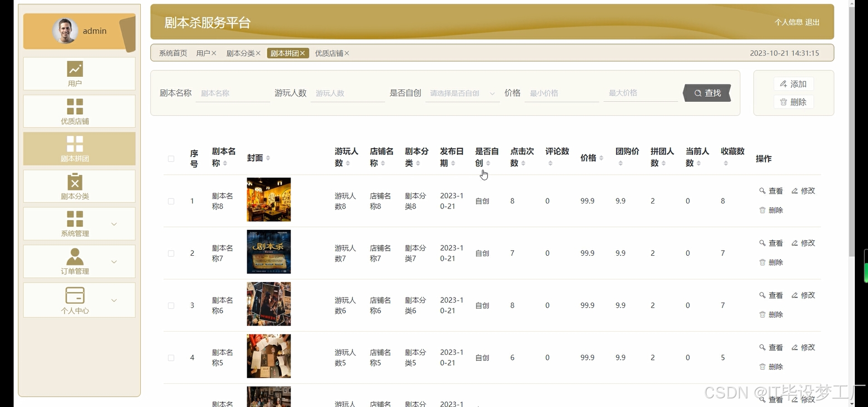Sort by 封面 column

pyautogui.click(x=268, y=158)
